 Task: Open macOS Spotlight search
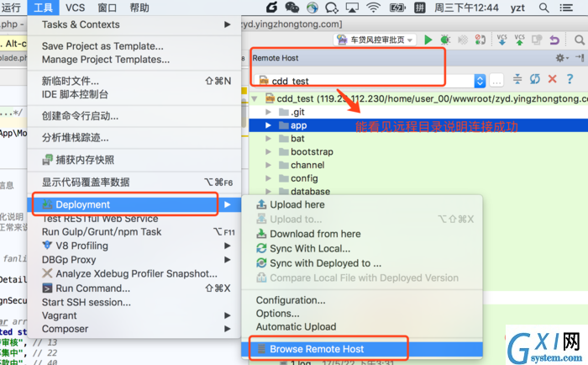tap(543, 8)
